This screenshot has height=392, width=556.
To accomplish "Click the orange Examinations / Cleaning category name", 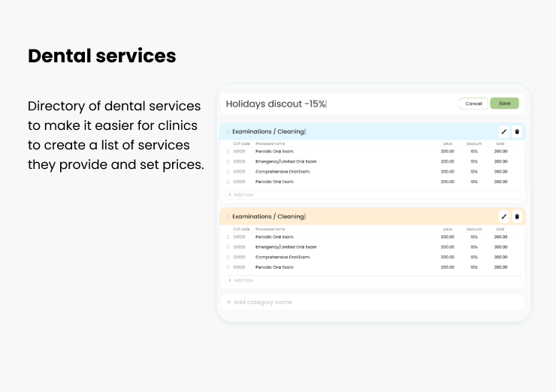I will (x=268, y=216).
